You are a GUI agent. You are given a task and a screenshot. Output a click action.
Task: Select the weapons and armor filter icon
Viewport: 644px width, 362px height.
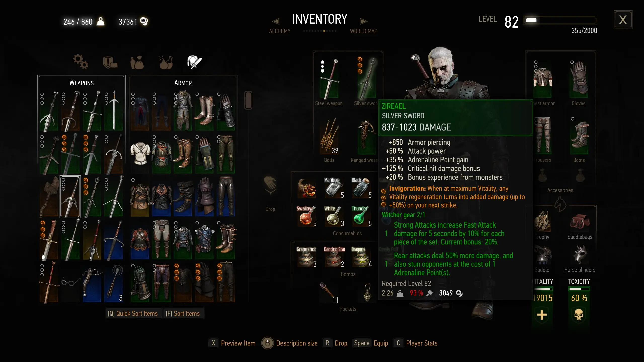coord(194,62)
